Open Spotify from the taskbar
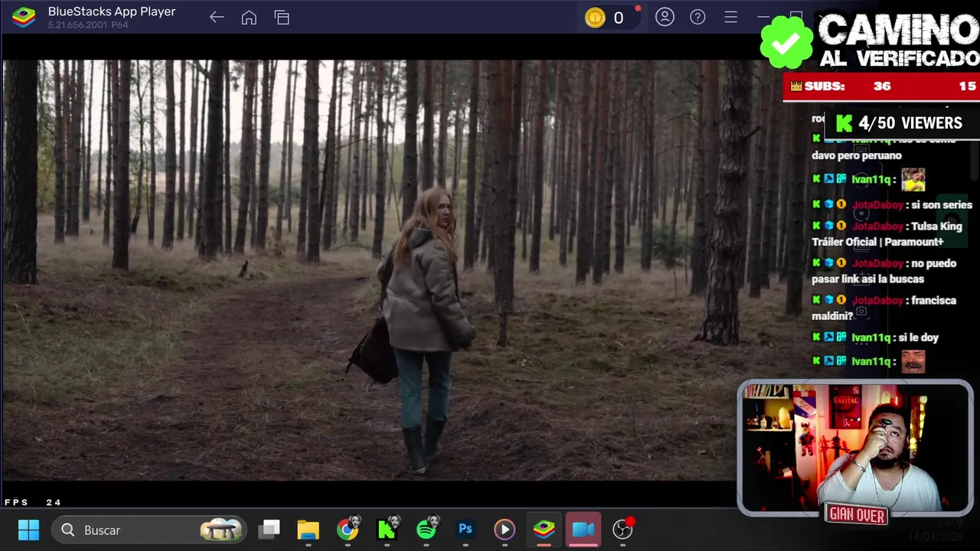Viewport: 980px width, 551px height. [x=427, y=529]
